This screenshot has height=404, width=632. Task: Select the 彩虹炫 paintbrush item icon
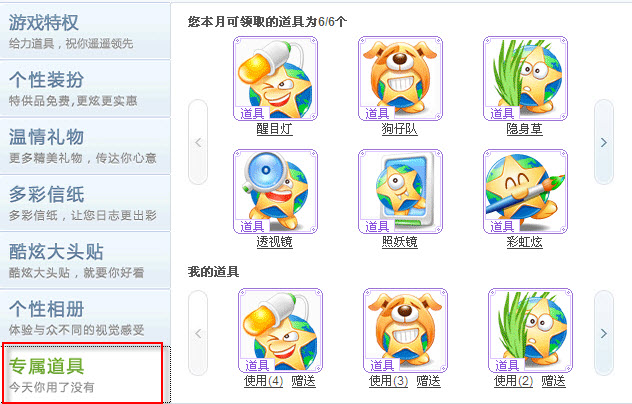[x=525, y=191]
